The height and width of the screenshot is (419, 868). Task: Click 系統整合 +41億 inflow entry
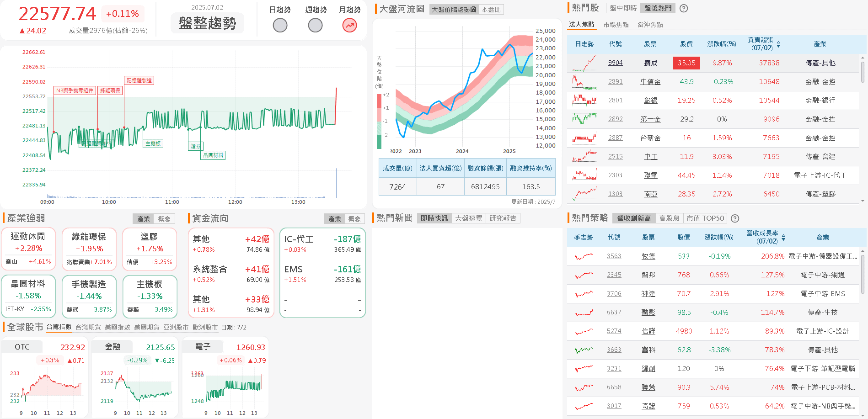(x=231, y=274)
